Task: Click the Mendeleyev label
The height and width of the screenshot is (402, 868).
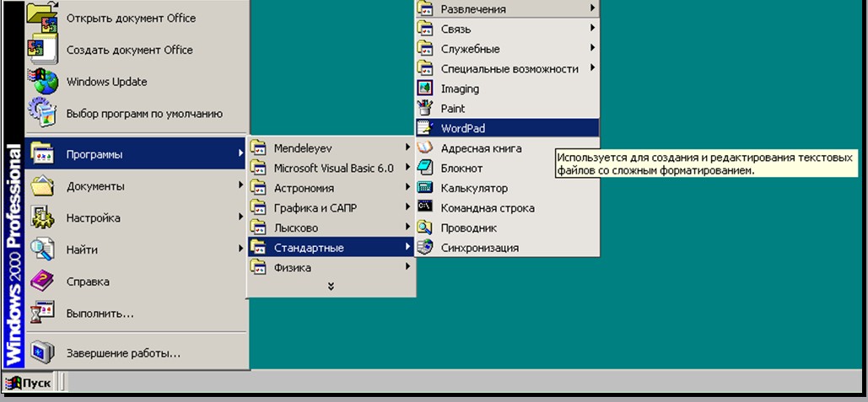Action: [x=303, y=148]
